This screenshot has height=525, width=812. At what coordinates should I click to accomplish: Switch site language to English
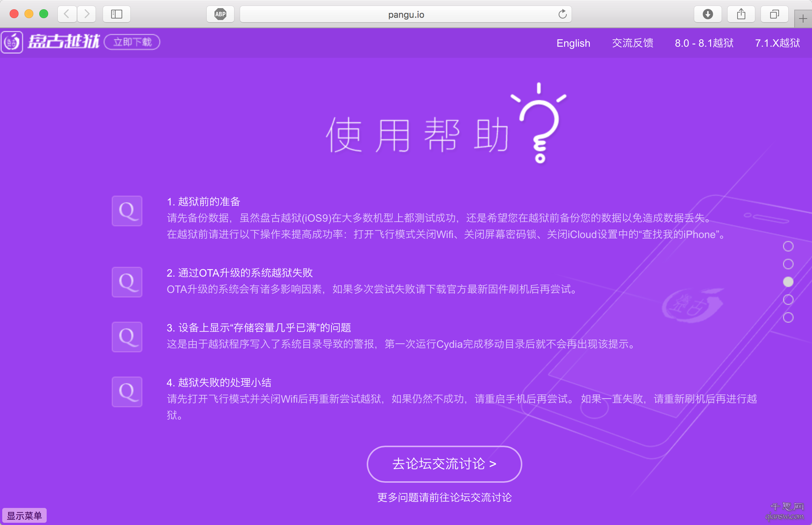coord(573,43)
